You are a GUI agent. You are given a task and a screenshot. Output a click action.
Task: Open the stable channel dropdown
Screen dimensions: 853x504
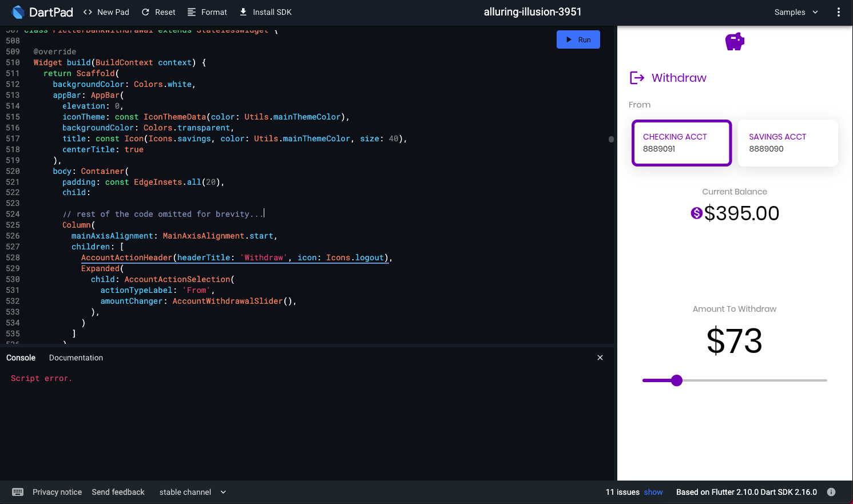[x=193, y=492]
